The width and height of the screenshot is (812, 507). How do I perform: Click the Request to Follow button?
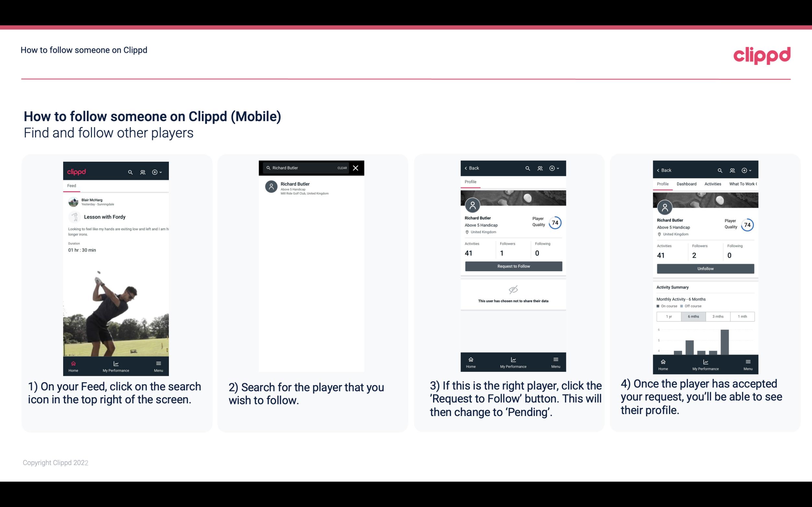point(513,266)
